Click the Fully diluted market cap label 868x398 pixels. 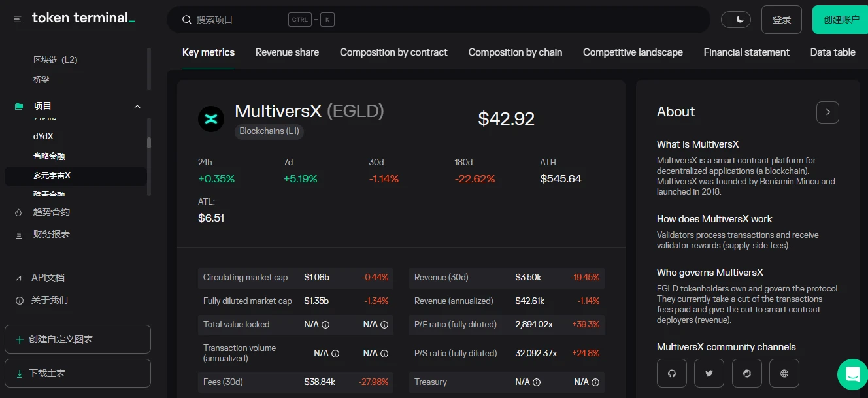(248, 301)
